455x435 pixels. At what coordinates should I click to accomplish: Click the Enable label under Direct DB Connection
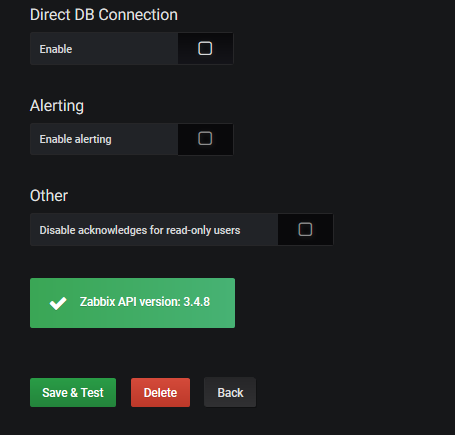pos(56,49)
